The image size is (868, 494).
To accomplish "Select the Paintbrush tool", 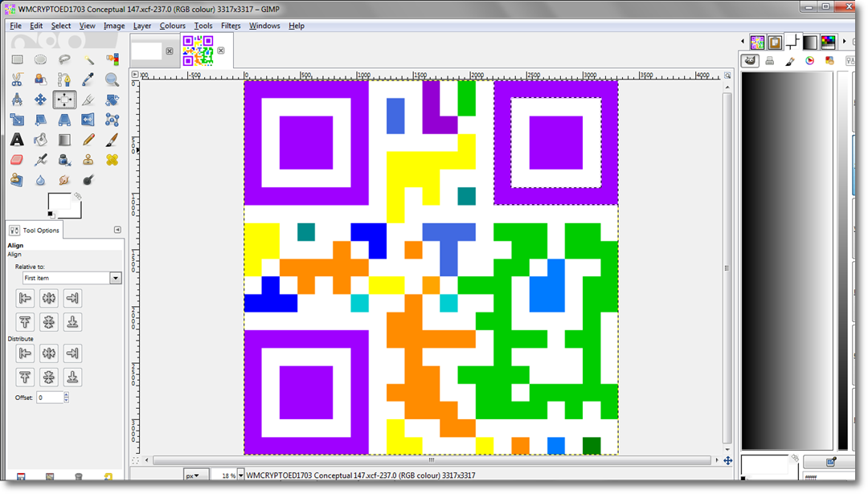I will pyautogui.click(x=112, y=140).
